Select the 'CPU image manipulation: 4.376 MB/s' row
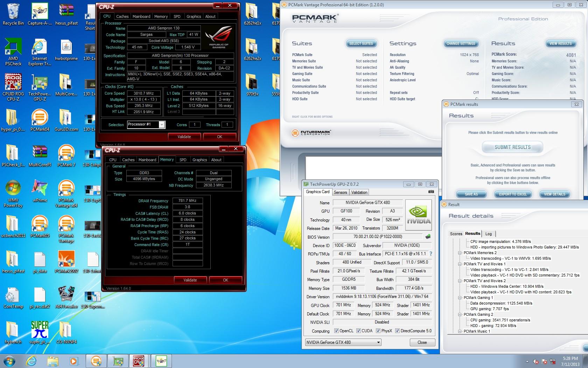Viewport: 588px width, 368px height. coord(500,241)
